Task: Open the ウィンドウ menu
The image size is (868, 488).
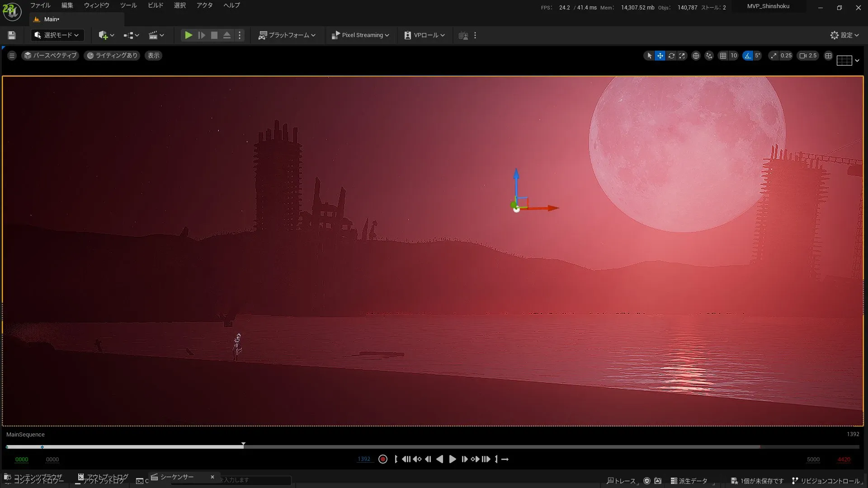Action: (96, 5)
